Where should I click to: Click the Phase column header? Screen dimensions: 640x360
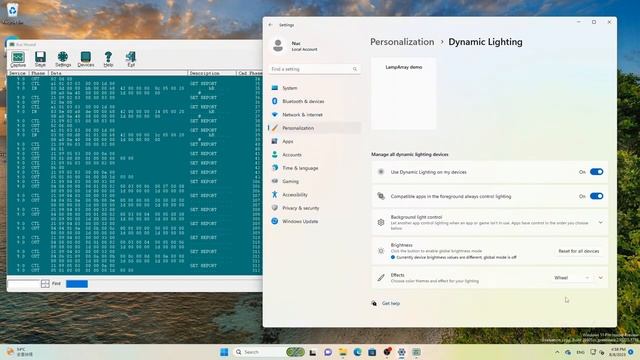(x=39, y=73)
